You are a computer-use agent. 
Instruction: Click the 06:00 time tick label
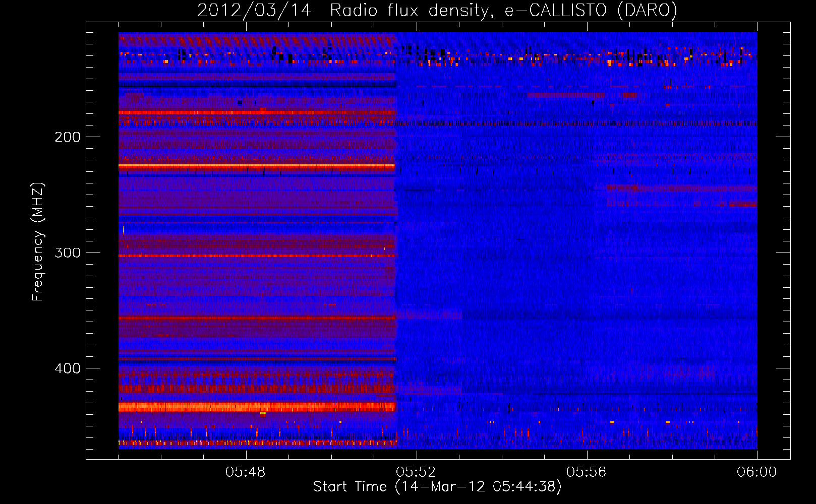click(757, 472)
